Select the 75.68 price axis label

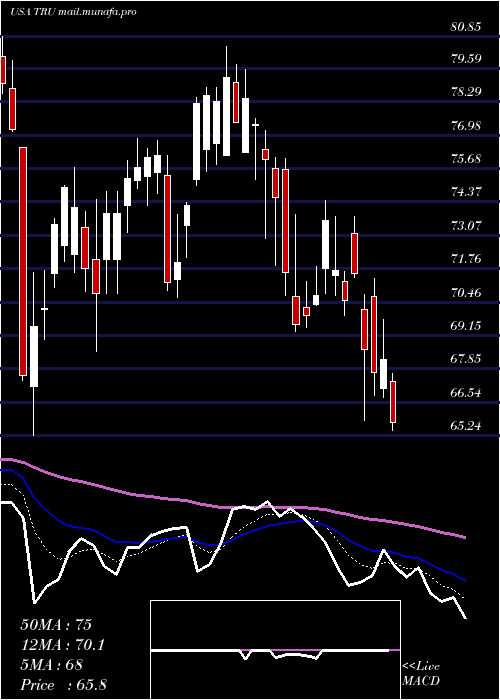466,159
